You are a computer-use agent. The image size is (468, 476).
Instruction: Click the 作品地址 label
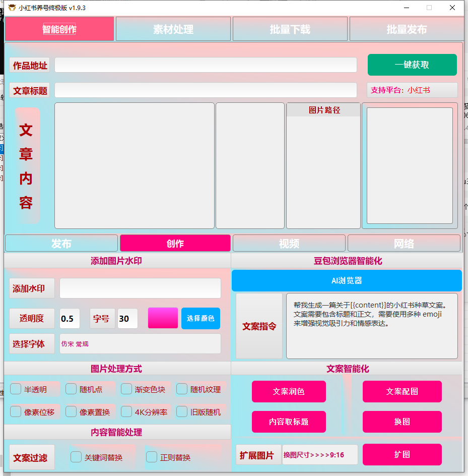pos(30,65)
